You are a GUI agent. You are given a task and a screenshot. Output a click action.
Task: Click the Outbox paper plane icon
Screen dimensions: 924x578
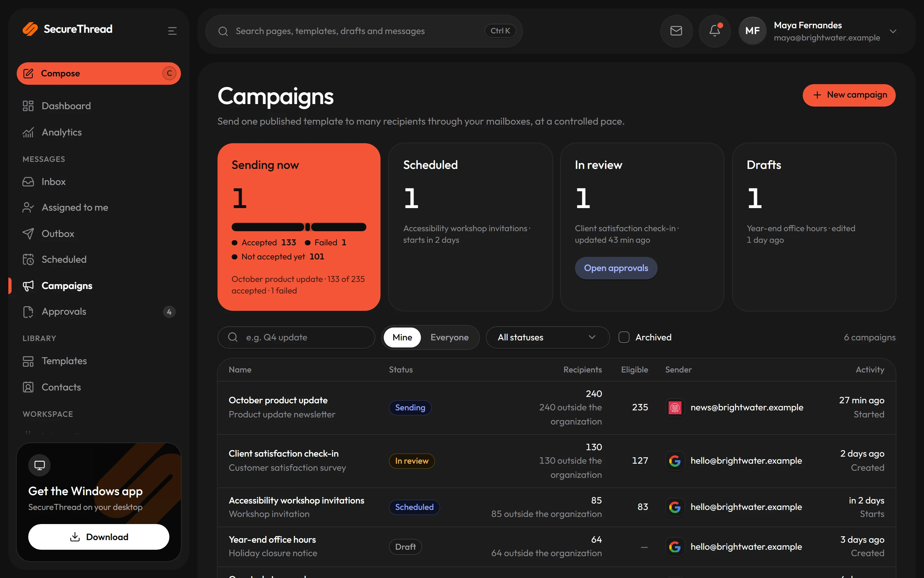click(x=28, y=233)
